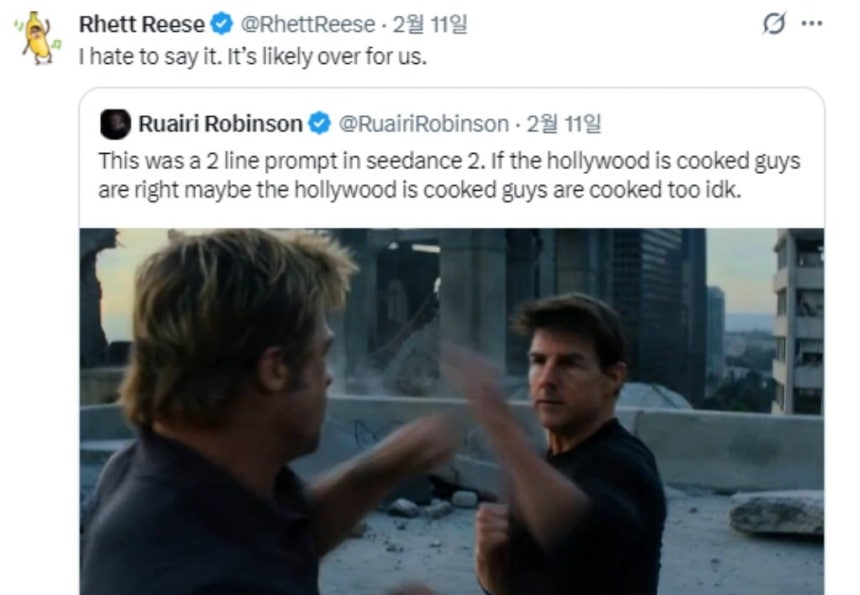Open the @RuairiRobinson handle link
The image size is (860, 595).
click(423, 124)
